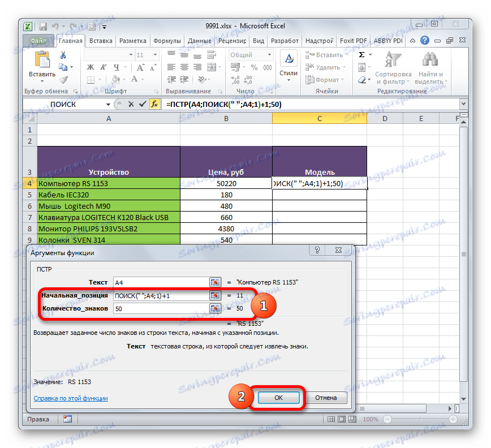The width and height of the screenshot is (491, 448).
Task: Adjust the zoom slider in status bar
Action: 421,419
